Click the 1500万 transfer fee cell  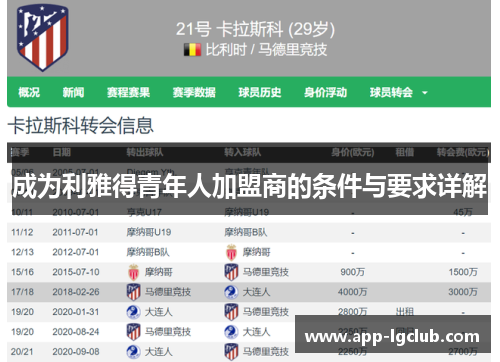463,272
